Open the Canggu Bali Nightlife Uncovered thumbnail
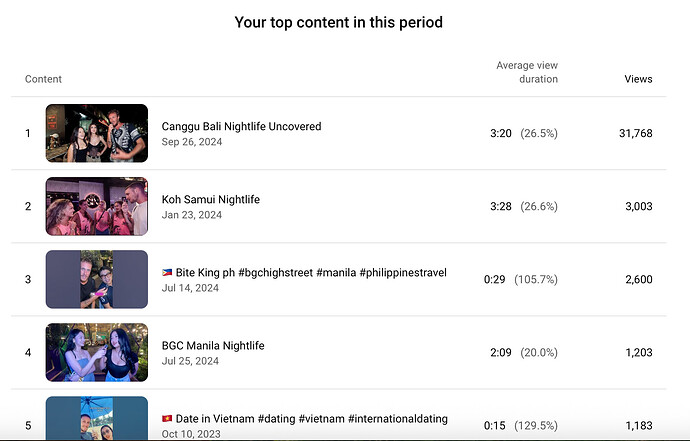This screenshot has width=690, height=441. point(97,133)
